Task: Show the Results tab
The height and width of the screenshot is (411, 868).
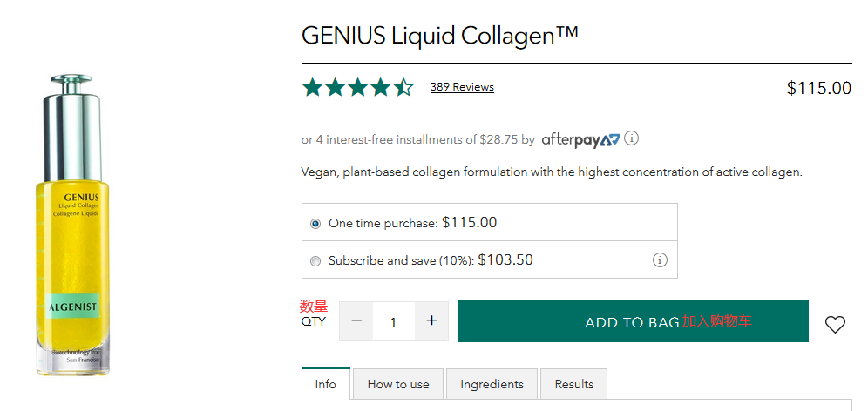Action: pos(574,384)
